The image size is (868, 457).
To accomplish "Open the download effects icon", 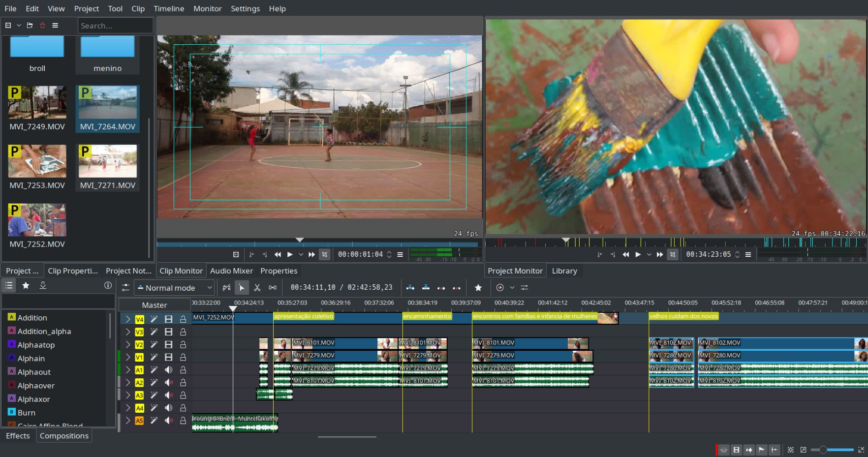I will [x=43, y=285].
